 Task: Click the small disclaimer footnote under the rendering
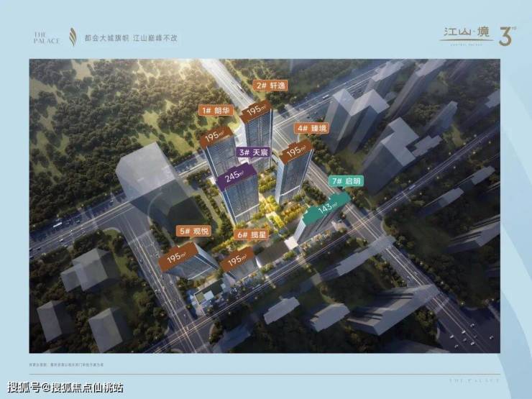66,364
